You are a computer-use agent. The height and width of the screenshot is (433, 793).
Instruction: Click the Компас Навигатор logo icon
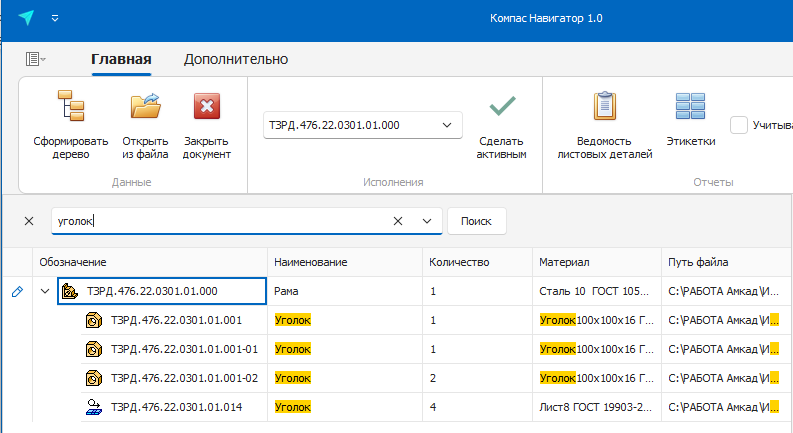[x=26, y=18]
